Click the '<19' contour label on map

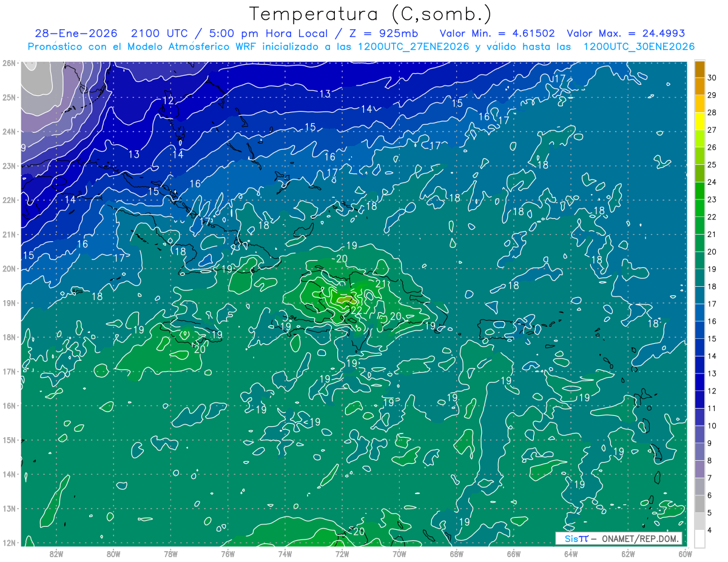click(x=311, y=422)
